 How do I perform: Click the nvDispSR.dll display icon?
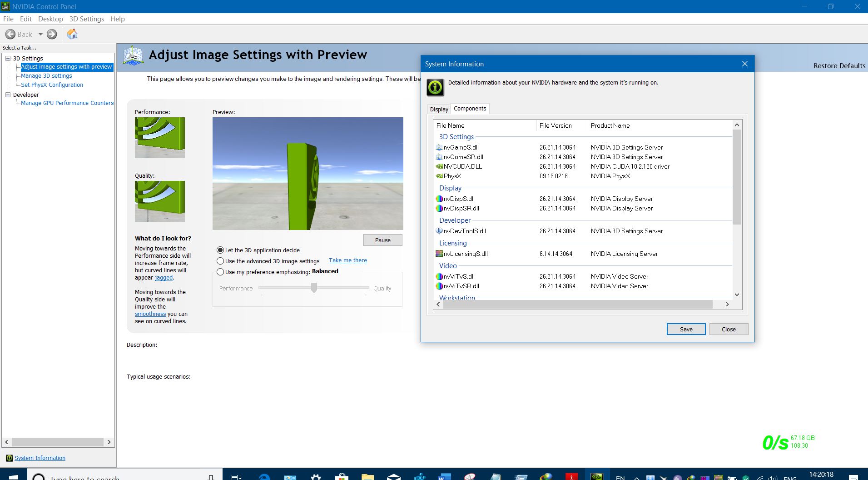pyautogui.click(x=439, y=208)
